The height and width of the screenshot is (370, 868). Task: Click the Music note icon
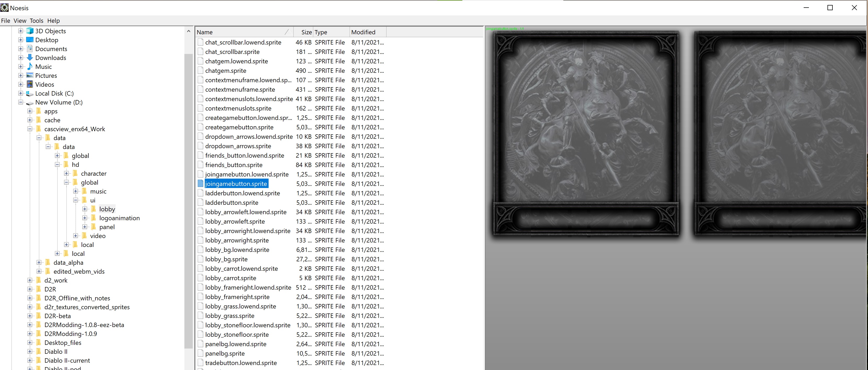point(30,67)
